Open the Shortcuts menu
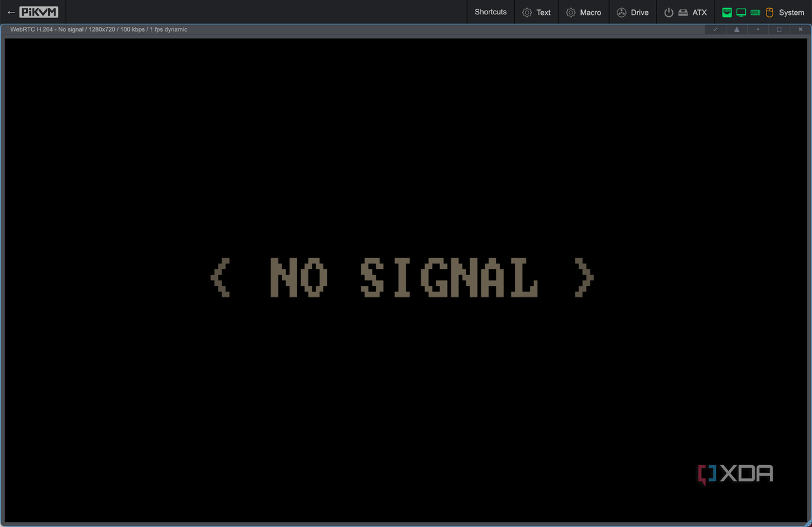This screenshot has width=812, height=527. (491, 12)
